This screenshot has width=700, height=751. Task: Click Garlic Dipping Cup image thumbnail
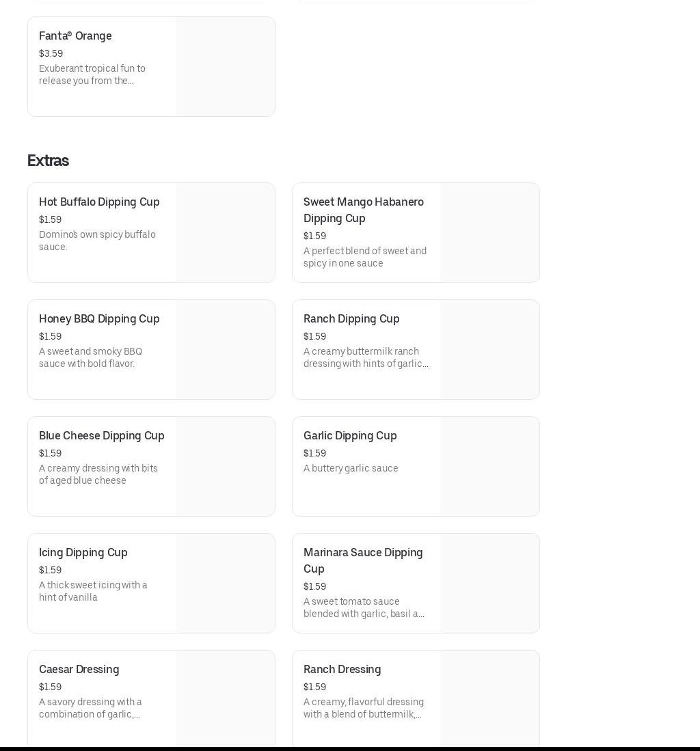coord(489,467)
